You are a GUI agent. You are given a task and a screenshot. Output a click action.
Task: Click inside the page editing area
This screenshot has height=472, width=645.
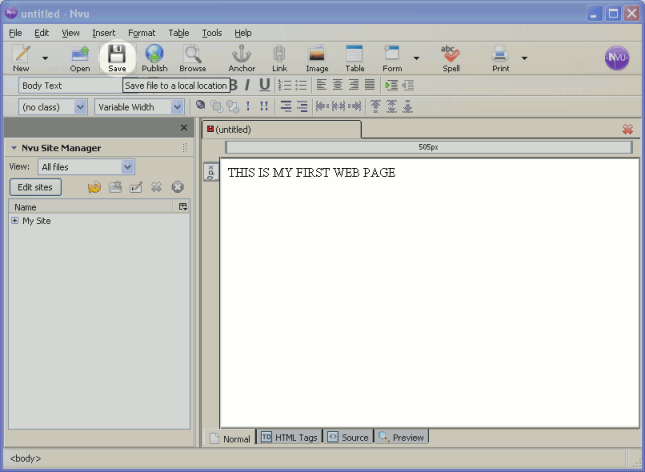click(429, 293)
